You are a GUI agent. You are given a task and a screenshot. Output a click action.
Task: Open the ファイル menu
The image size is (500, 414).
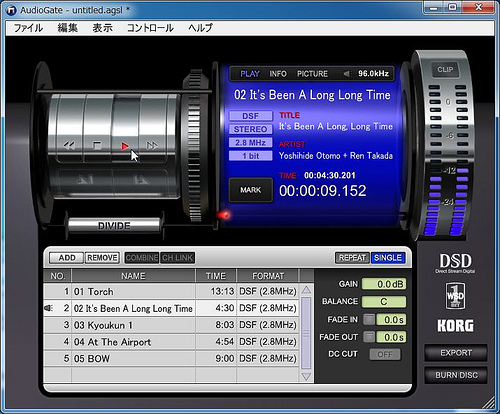point(28,28)
